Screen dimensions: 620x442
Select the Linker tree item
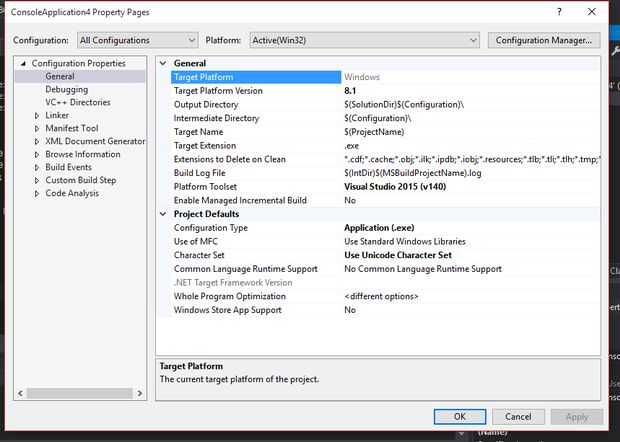57,115
